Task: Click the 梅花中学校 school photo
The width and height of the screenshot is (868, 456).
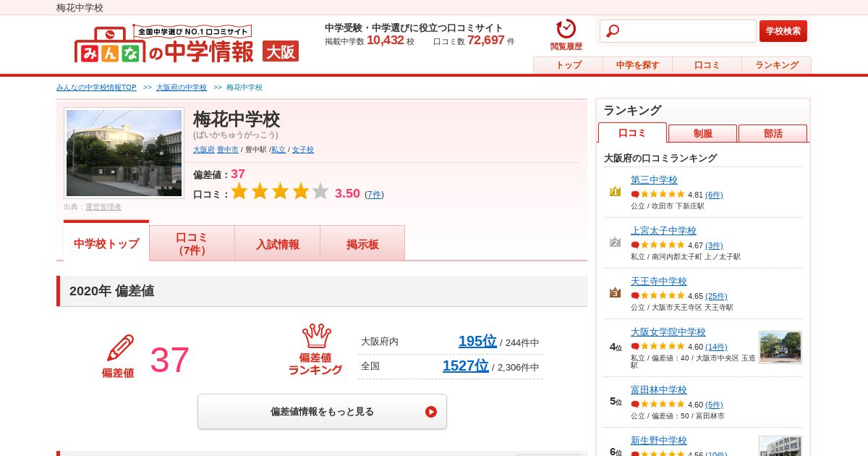Action: (124, 153)
